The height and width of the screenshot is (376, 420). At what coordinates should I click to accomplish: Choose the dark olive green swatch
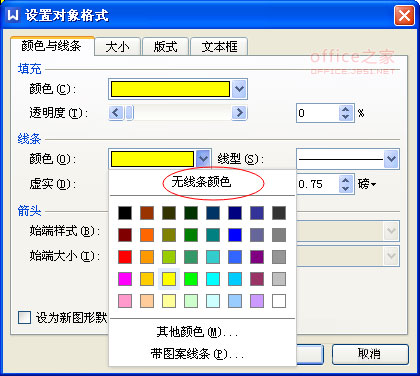[169, 213]
